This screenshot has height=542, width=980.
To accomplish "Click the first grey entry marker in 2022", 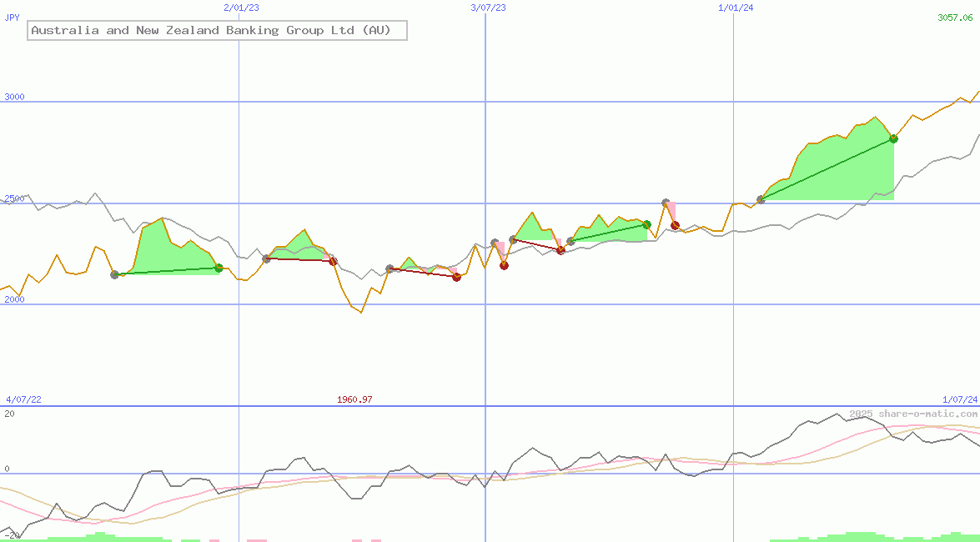I will click(114, 274).
